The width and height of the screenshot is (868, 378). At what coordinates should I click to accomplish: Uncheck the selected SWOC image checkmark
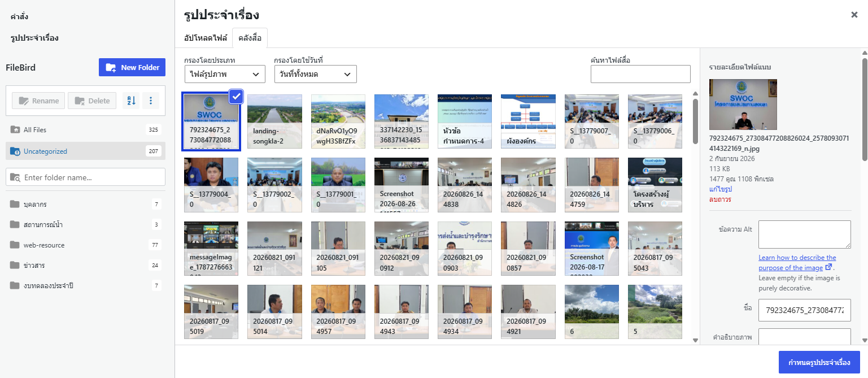coord(236,97)
